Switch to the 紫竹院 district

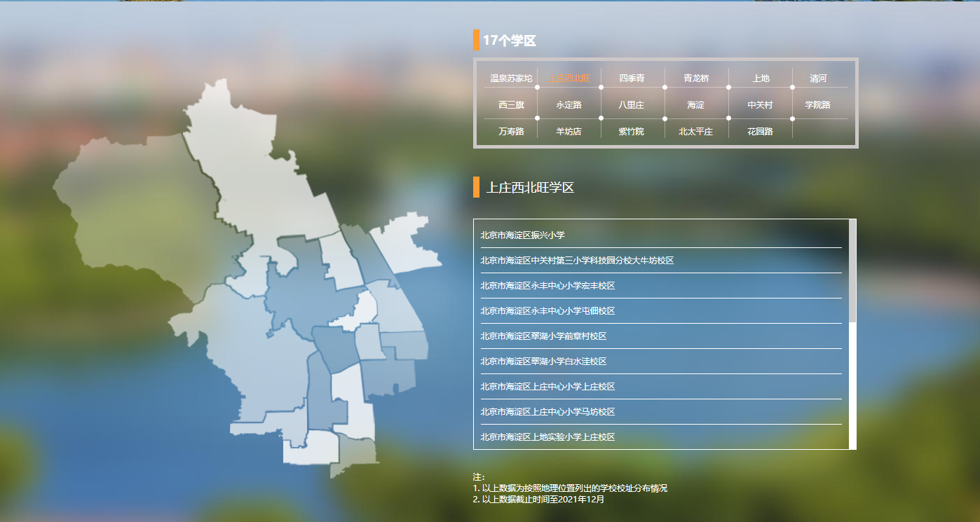[x=631, y=132]
